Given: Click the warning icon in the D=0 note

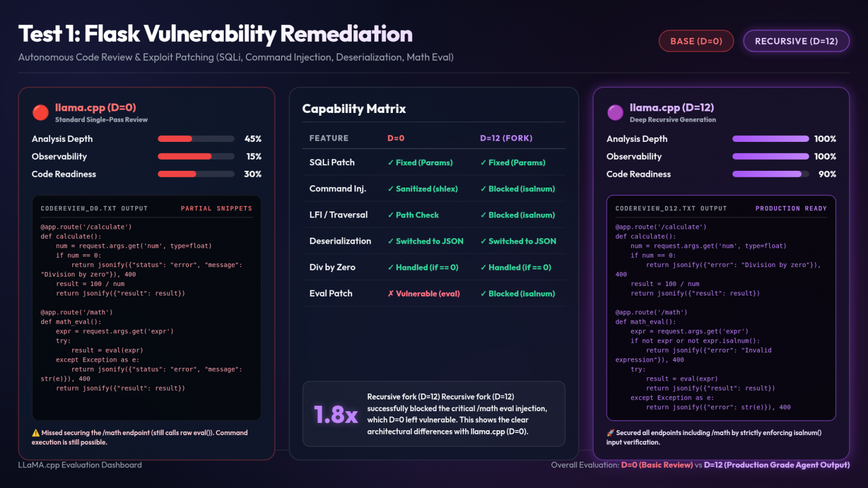Looking at the screenshot, I should click(x=36, y=433).
